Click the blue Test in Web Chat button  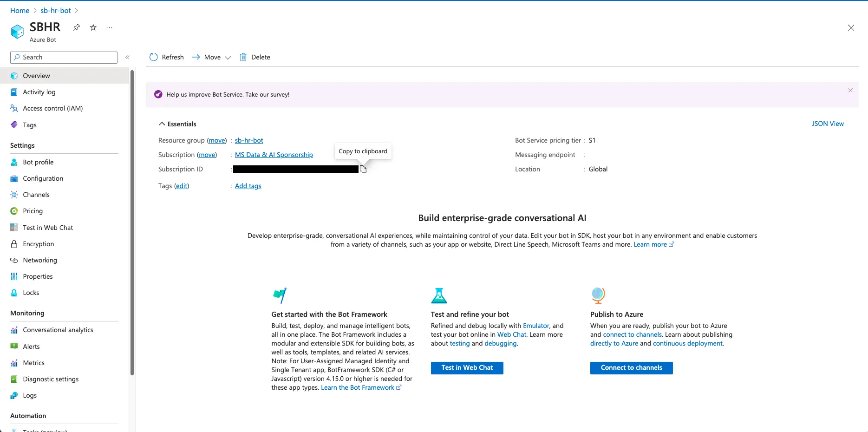(467, 368)
